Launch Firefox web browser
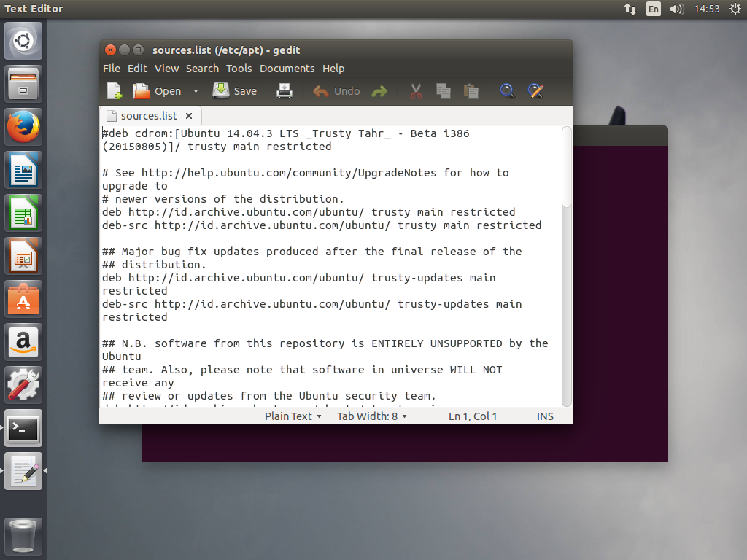Screen dimensions: 747x560 [23, 127]
